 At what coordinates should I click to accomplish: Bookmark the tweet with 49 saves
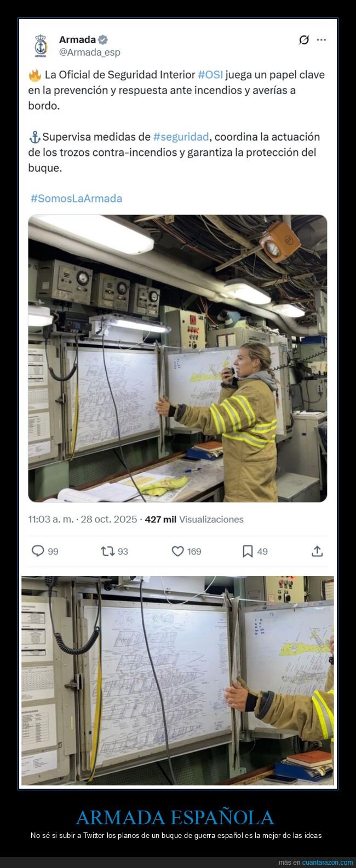(248, 551)
